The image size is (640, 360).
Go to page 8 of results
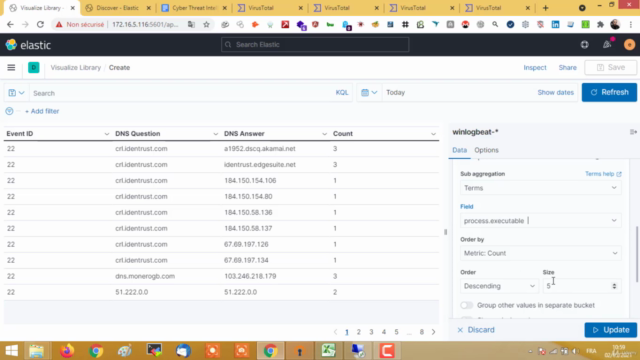[422, 332]
